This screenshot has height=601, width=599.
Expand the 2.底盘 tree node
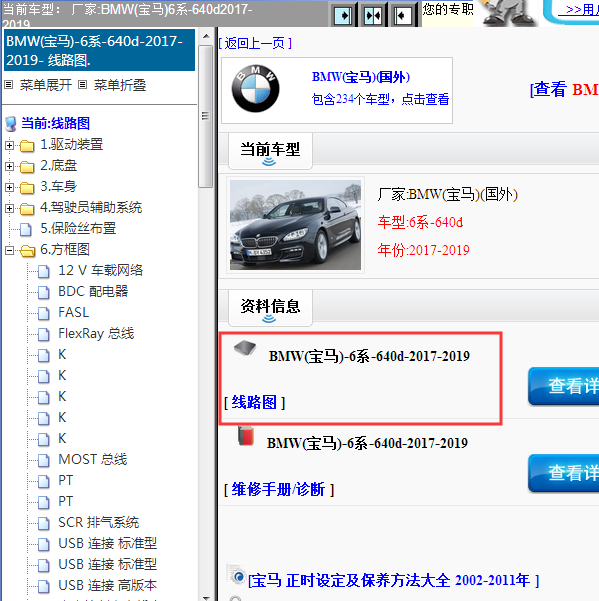9,167
